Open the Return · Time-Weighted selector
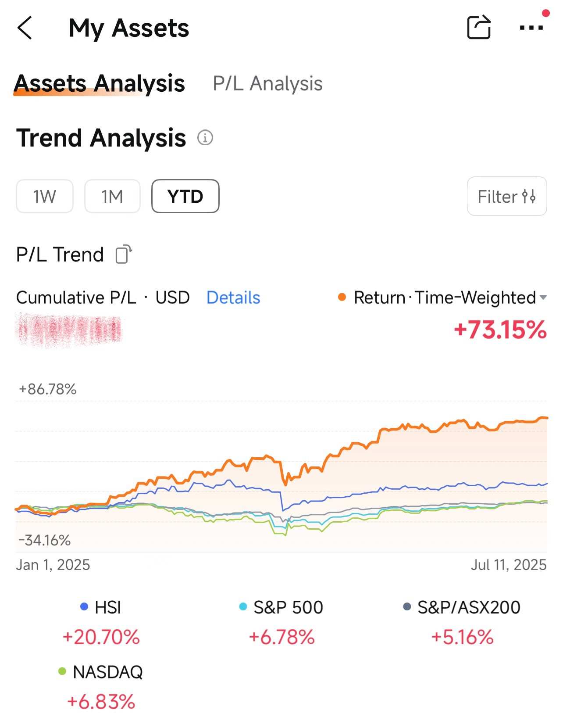Image resolution: width=563 pixels, height=728 pixels. click(x=445, y=298)
